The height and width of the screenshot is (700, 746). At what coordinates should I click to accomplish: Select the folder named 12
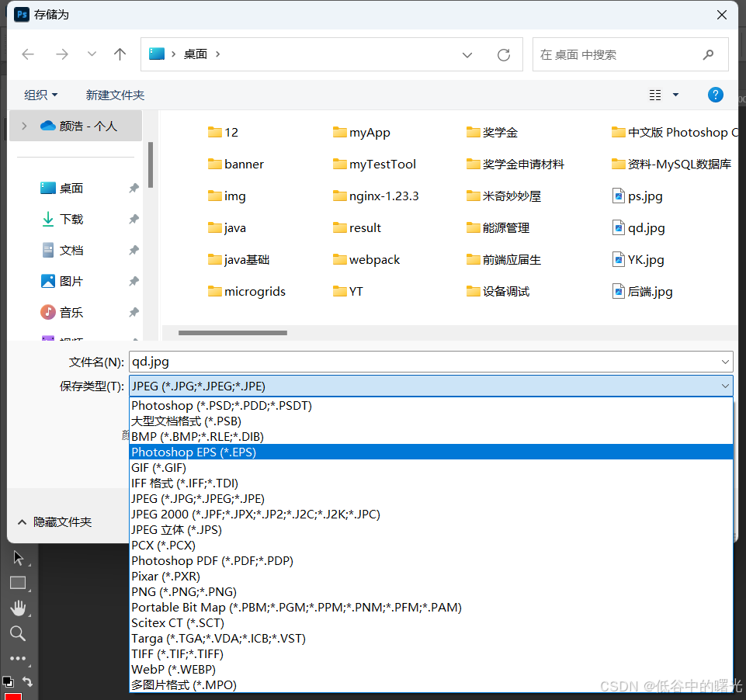click(x=223, y=132)
